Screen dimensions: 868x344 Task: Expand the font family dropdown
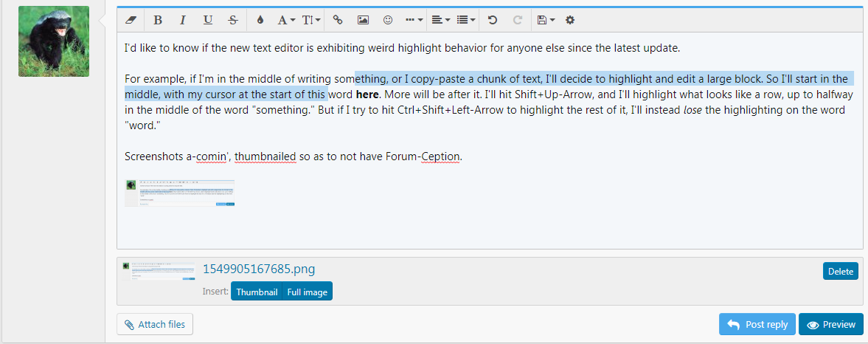[x=287, y=20]
